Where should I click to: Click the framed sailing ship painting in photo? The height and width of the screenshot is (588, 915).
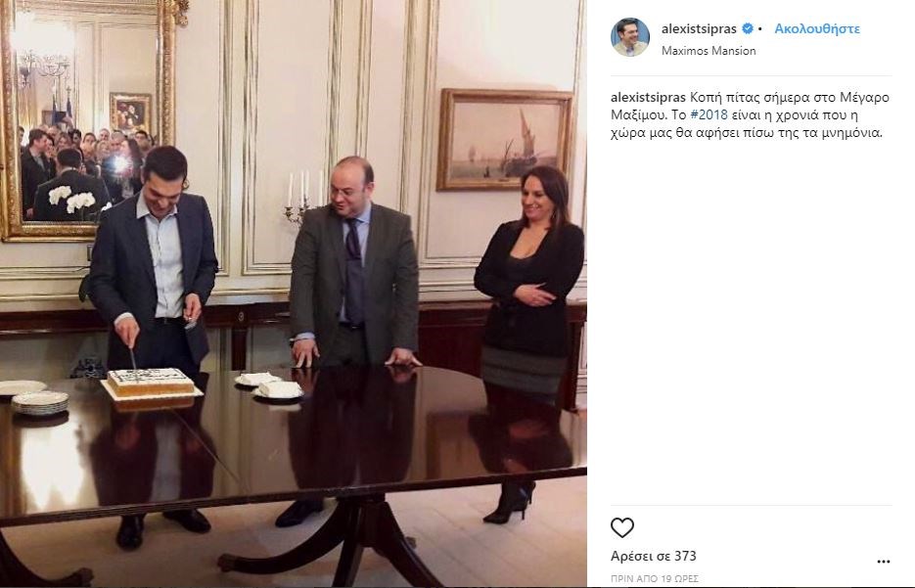[505, 140]
